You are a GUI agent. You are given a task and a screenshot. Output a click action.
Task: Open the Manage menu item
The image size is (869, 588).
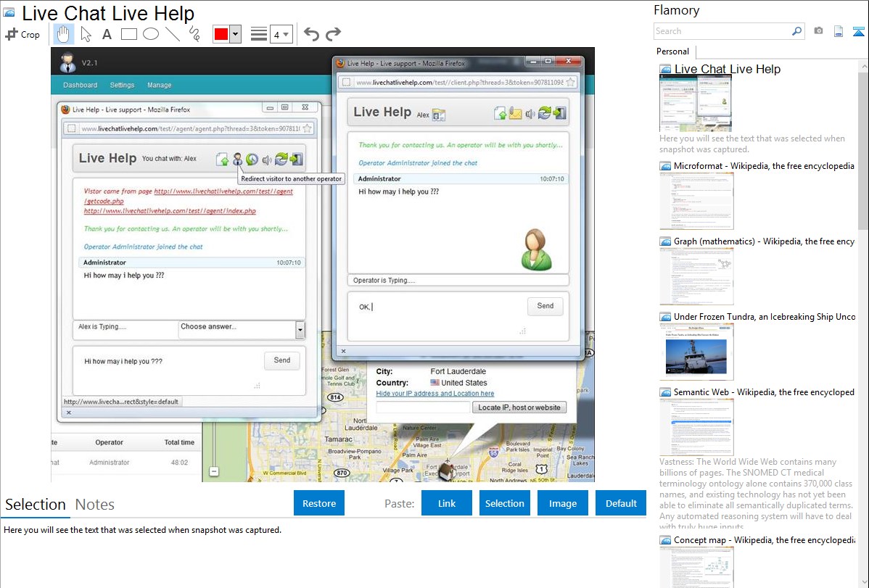click(159, 85)
